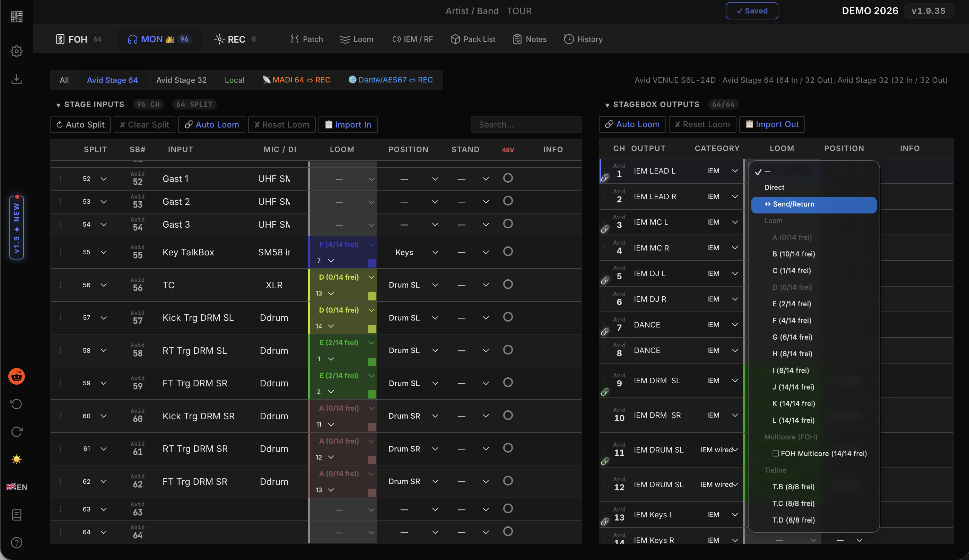Open the app logo icon in sidebar
This screenshot has width=969, height=560.
click(x=17, y=17)
